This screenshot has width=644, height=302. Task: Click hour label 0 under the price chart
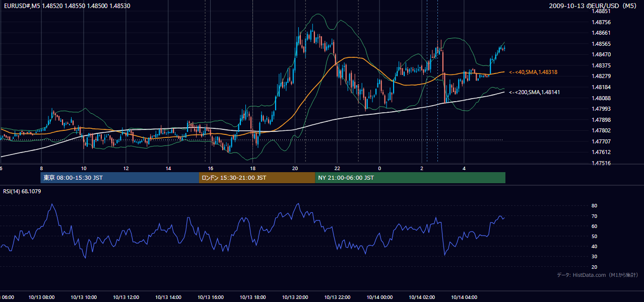point(379,169)
